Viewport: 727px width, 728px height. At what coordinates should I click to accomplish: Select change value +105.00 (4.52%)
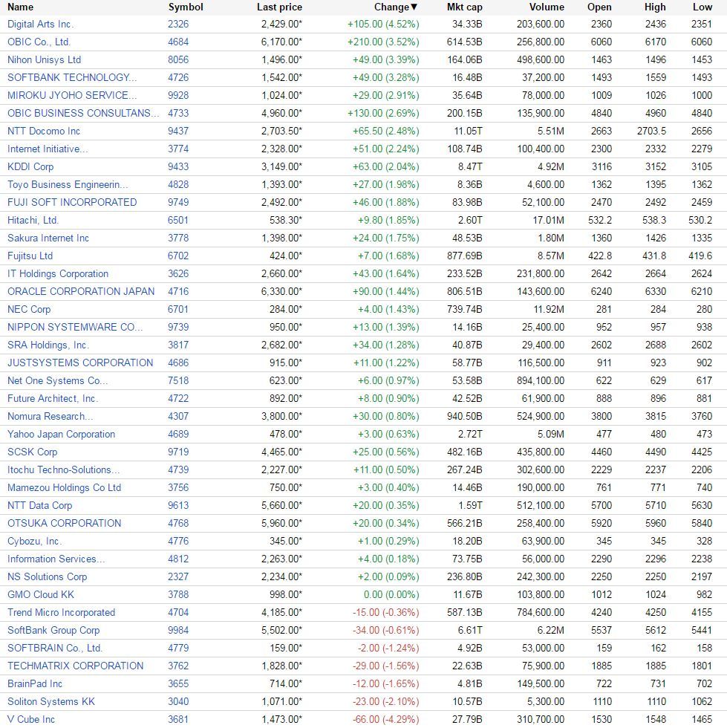[383, 24]
